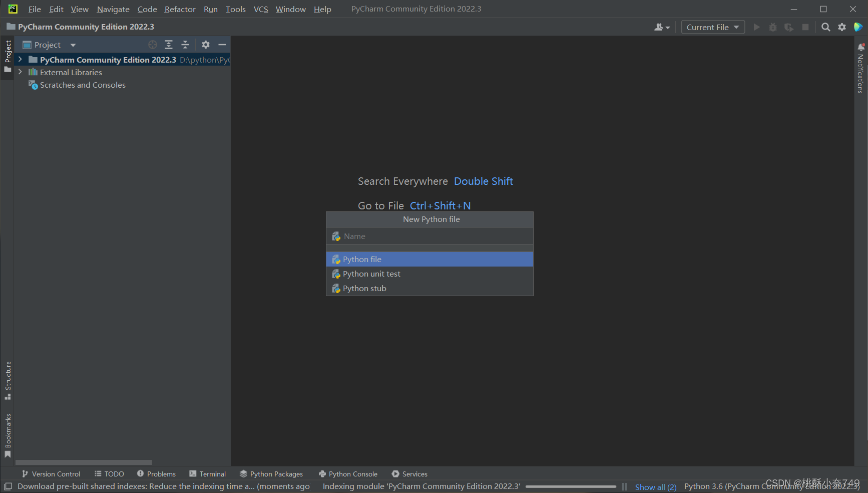
Task: Click the PyCharm logo icon in title bar
Action: 13,9
